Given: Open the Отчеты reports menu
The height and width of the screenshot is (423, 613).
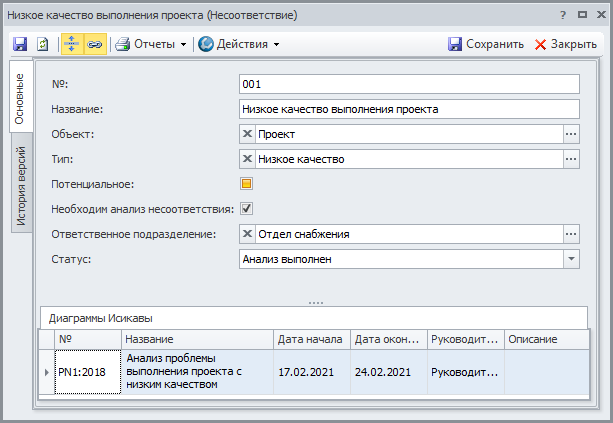Looking at the screenshot, I should pyautogui.click(x=150, y=44).
